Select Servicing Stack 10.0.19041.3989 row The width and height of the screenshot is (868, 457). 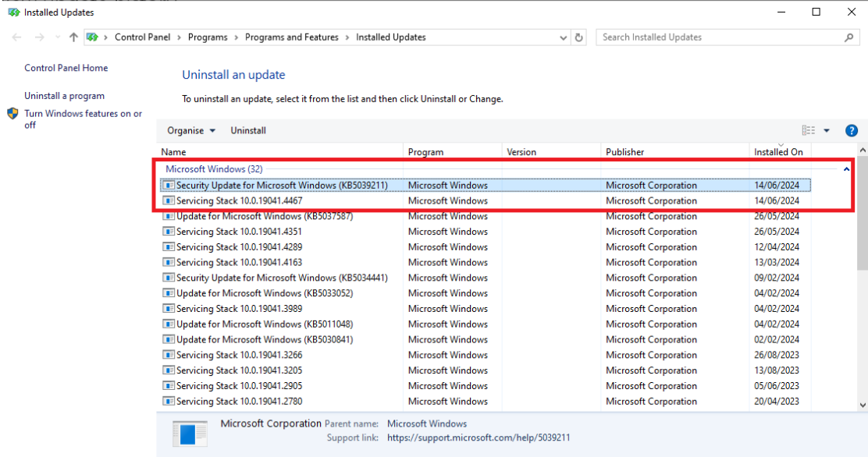486,309
